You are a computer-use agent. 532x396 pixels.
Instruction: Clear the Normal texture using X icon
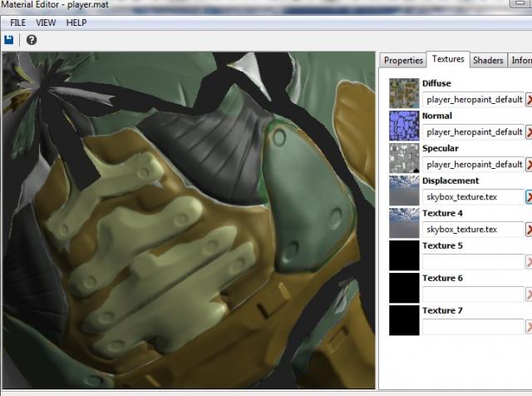click(529, 132)
